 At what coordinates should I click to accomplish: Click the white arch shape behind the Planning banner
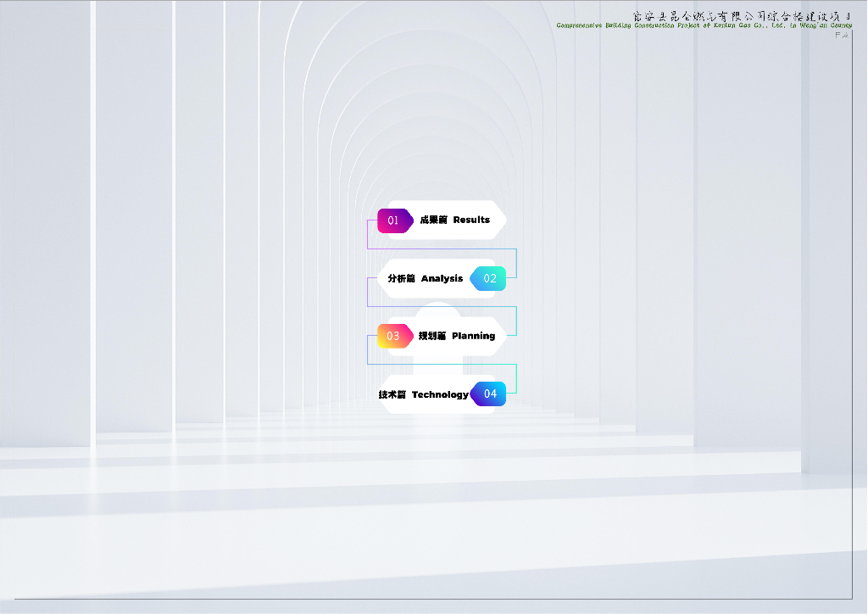coord(437,310)
